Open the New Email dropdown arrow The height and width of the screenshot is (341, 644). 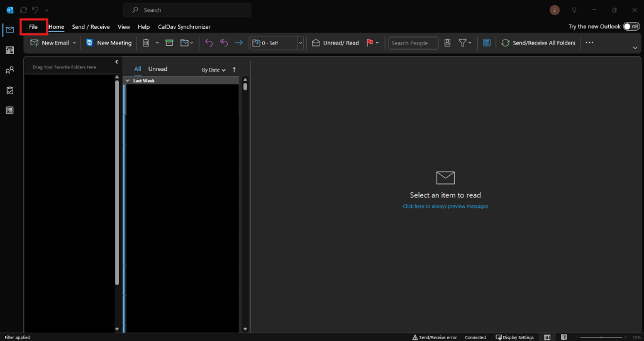74,43
